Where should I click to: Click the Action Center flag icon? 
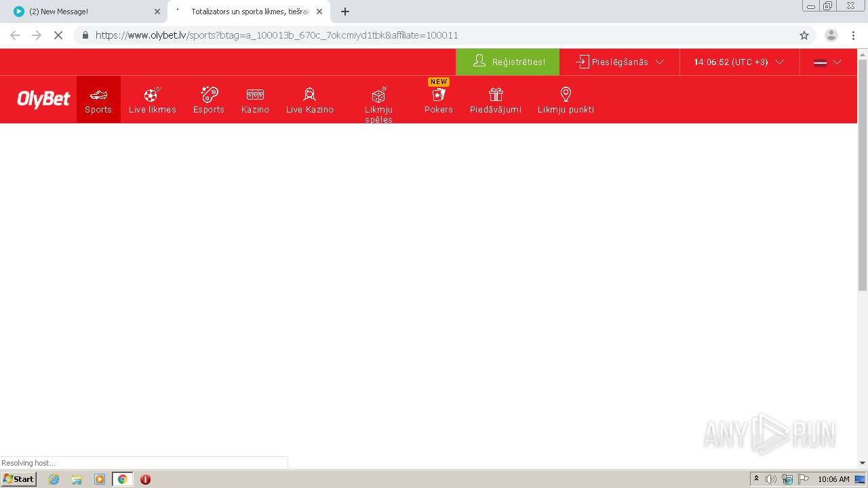coord(804,479)
